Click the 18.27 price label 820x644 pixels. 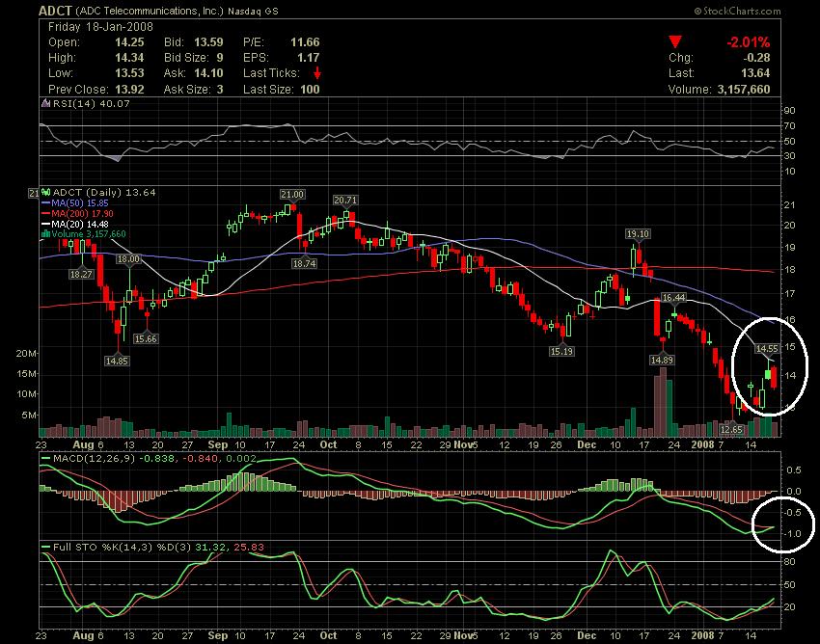click(x=81, y=274)
